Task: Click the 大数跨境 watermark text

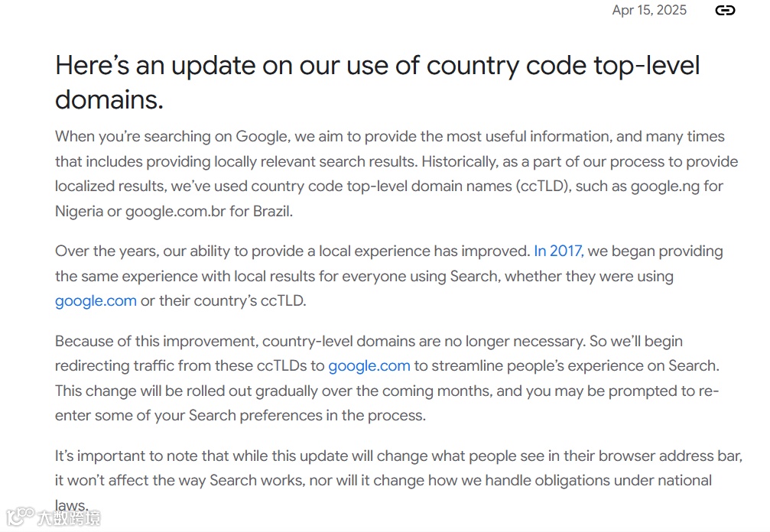Action: [x=69, y=518]
